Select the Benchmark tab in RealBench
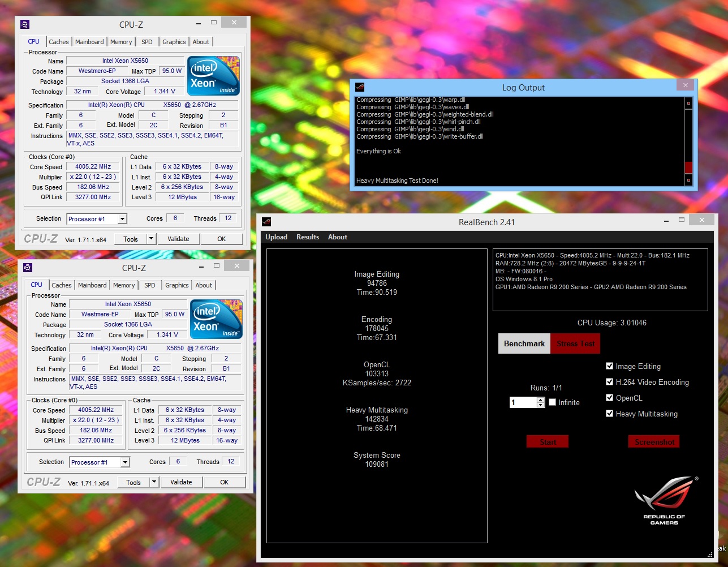Screen dimensions: 728x567 (524, 343)
